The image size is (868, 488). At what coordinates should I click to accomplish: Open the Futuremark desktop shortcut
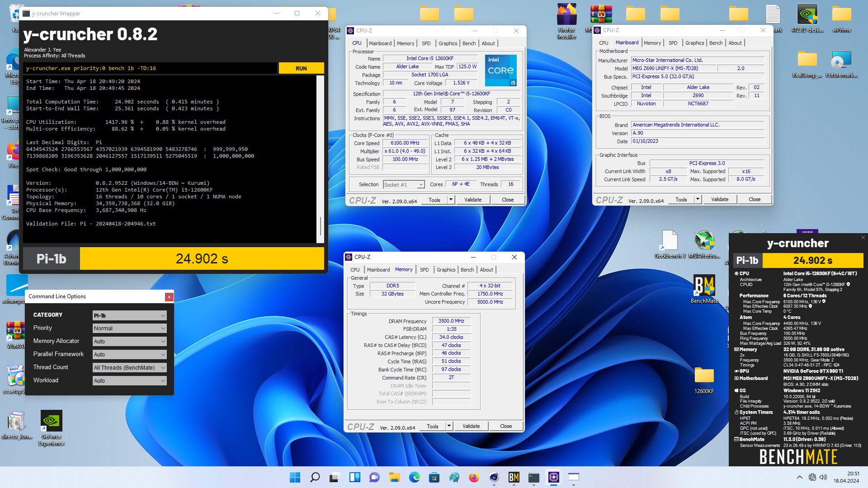point(841,64)
